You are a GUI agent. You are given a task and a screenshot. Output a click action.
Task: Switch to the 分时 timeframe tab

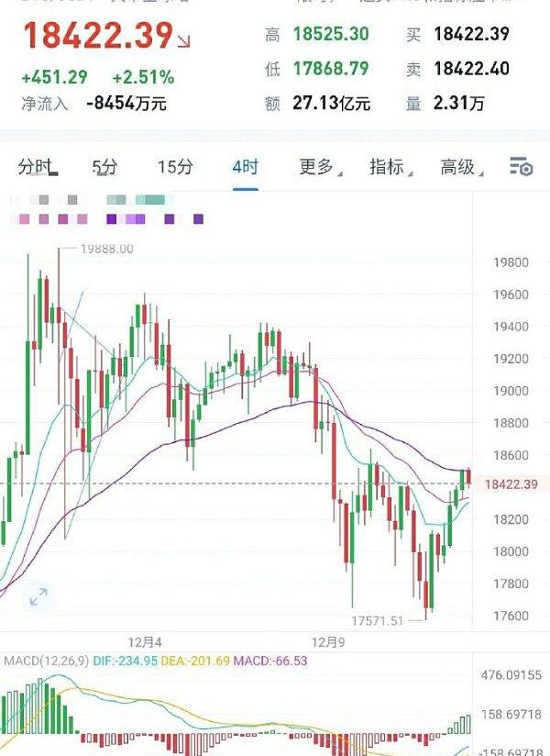[x=37, y=167]
